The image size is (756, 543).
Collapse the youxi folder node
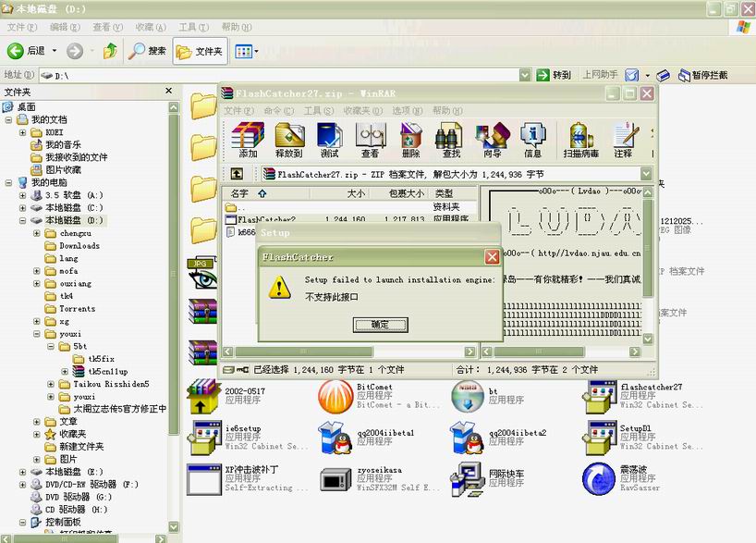point(37,334)
